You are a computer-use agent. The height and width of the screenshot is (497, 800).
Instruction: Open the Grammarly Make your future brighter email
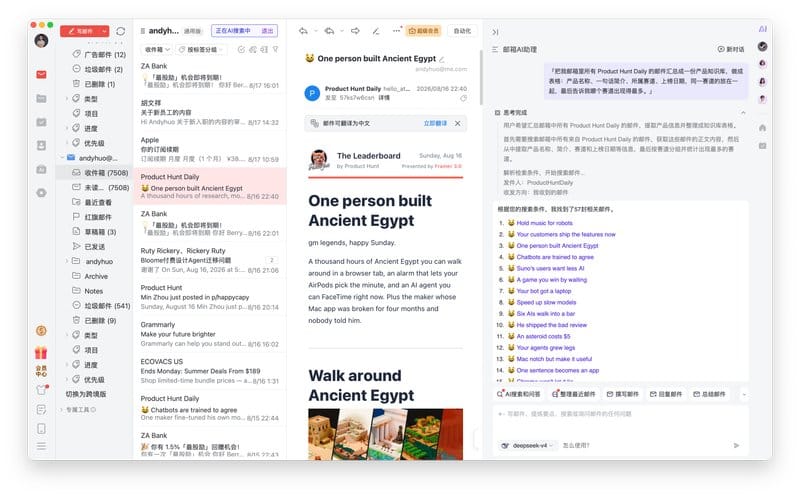210,334
